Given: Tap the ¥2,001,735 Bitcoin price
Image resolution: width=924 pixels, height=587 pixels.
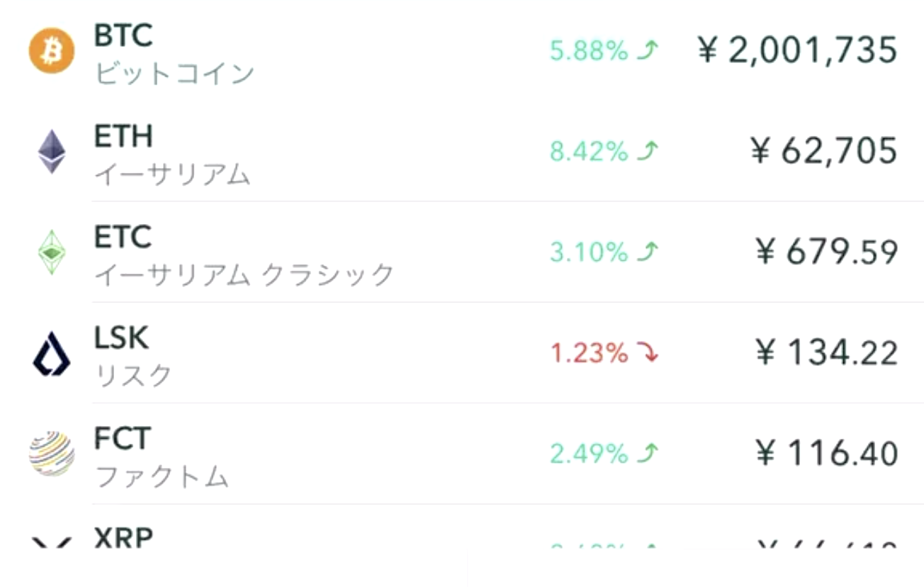Looking at the screenshot, I should [797, 51].
